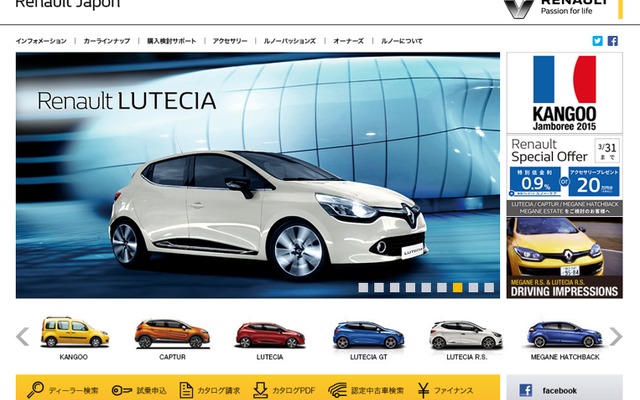The width and height of the screenshot is (640, 400).
Task: Click the 20 accessory present box
Action: (594, 182)
